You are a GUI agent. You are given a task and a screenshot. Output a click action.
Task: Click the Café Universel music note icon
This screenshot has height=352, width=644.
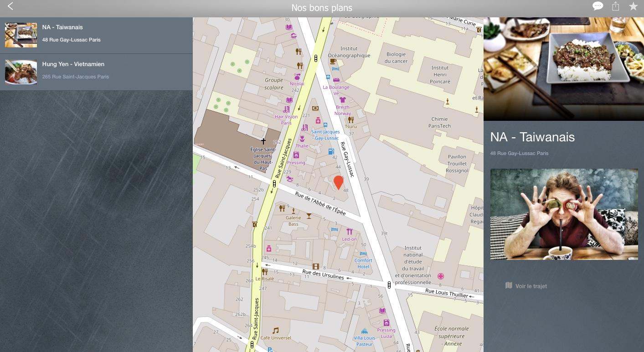click(x=275, y=331)
